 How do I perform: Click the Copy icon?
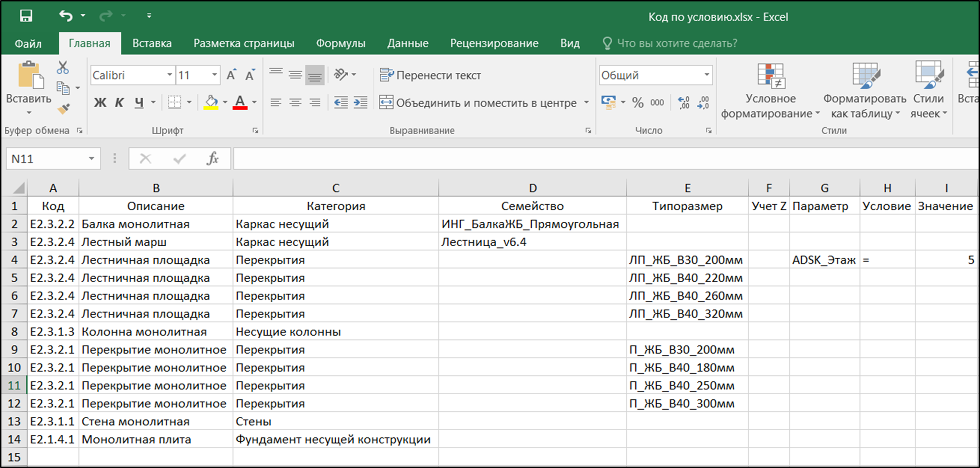[63, 88]
